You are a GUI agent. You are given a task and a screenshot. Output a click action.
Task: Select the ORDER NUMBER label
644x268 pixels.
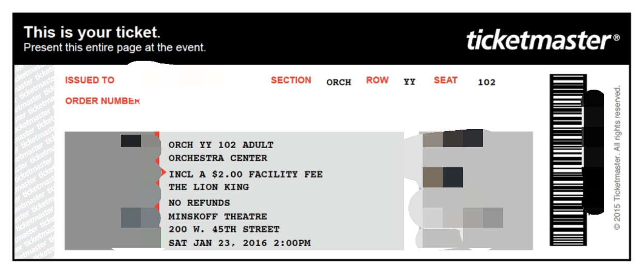102,101
